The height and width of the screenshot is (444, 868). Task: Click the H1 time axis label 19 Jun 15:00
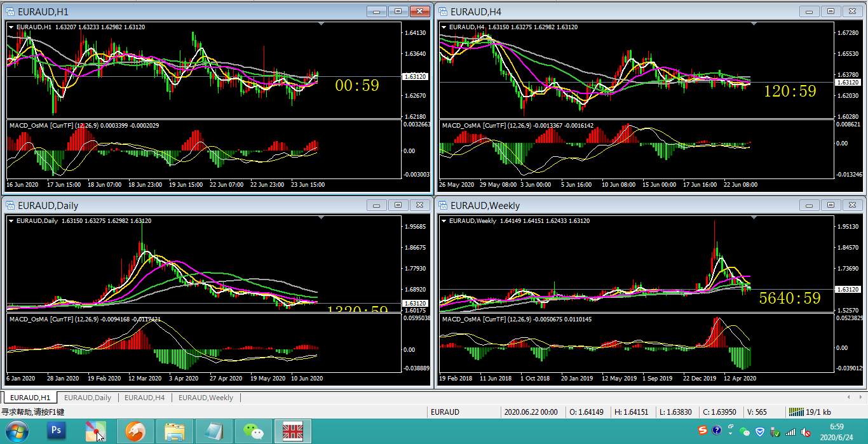pos(186,185)
